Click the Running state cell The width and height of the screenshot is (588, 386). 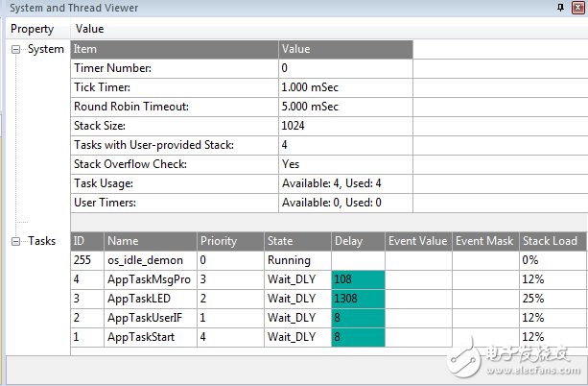click(297, 260)
